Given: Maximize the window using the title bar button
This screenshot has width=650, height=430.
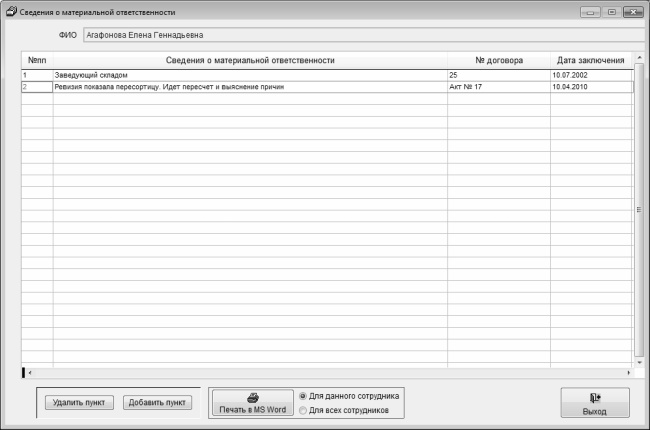Looking at the screenshot, I should (610, 12).
